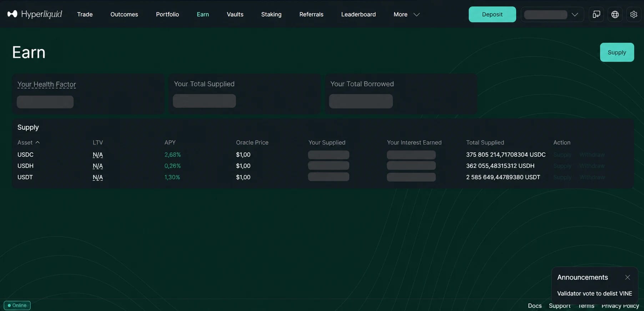Open the Docs link

535,306
